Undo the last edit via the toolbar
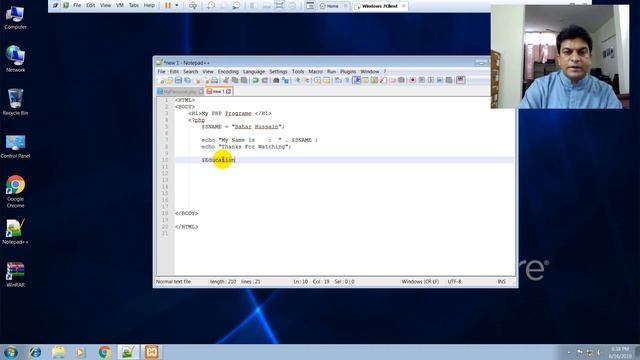The height and width of the screenshot is (360, 640). click(x=255, y=80)
